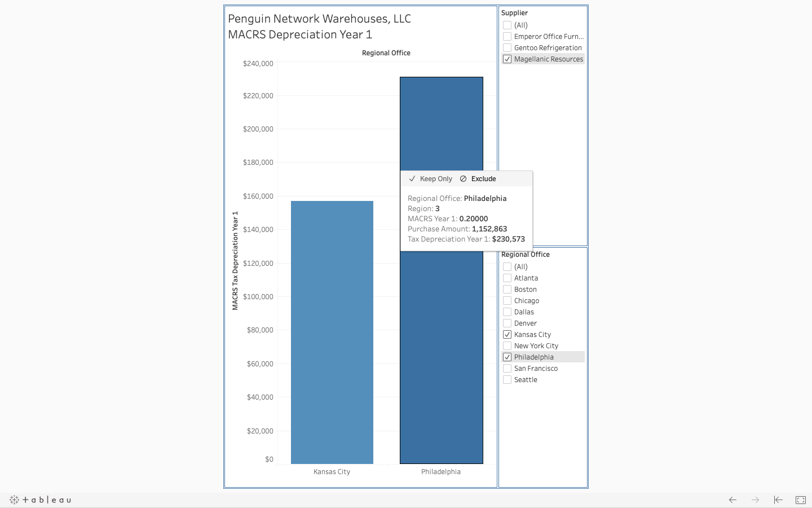Undo the last action
812x508 pixels.
732,500
